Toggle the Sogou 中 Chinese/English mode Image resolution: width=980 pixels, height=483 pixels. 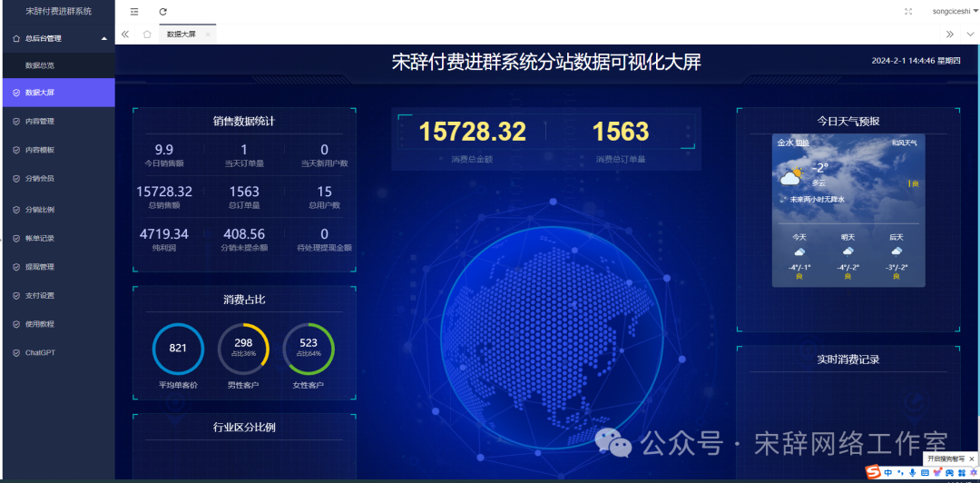(x=888, y=472)
